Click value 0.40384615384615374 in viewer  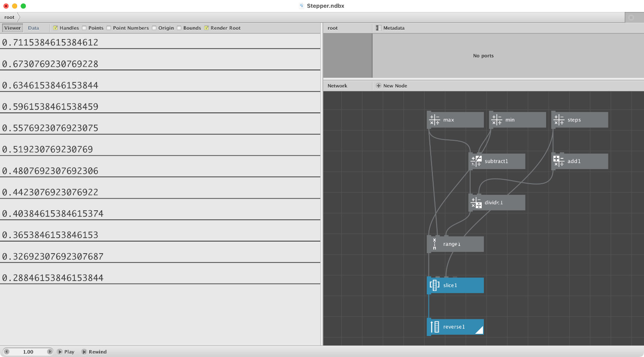pos(53,214)
